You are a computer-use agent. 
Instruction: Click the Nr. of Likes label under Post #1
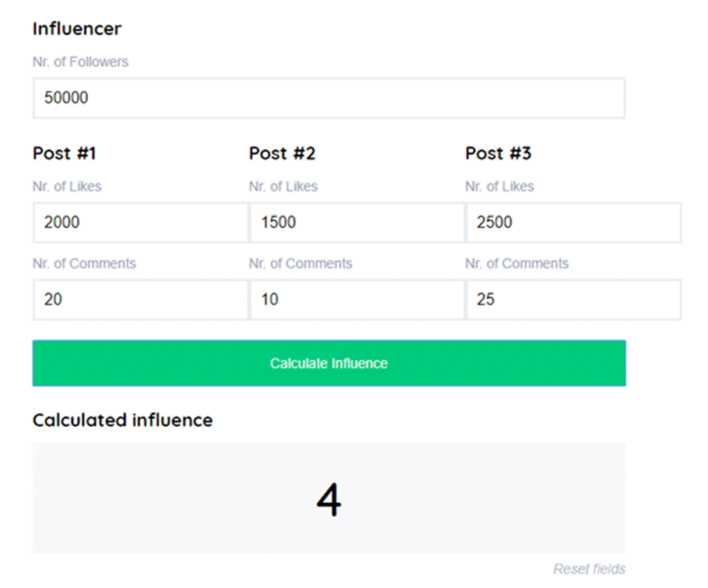tap(67, 187)
